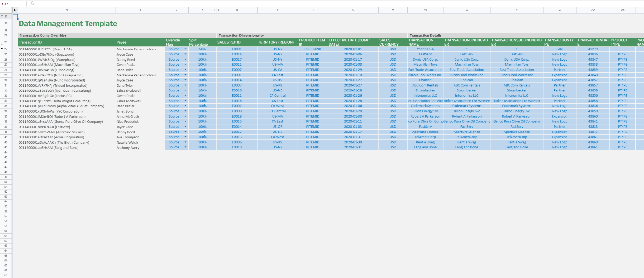
Task: Select column U header
Action: 353,10
